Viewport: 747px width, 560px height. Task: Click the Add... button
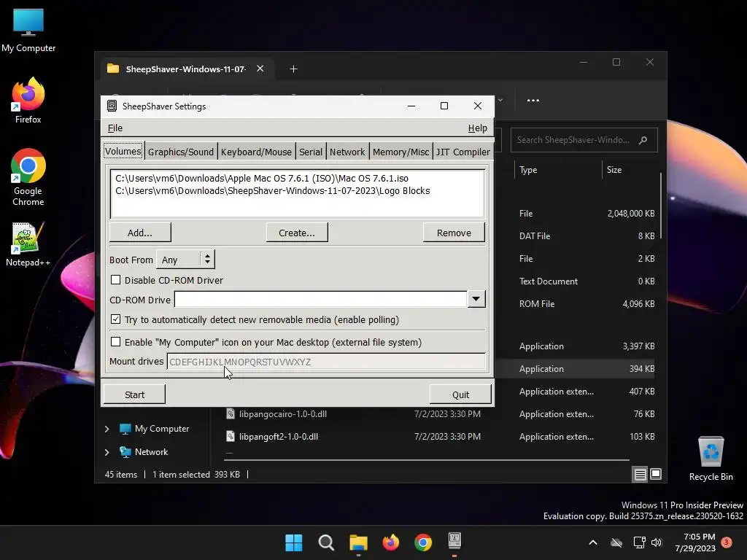pyautogui.click(x=139, y=233)
